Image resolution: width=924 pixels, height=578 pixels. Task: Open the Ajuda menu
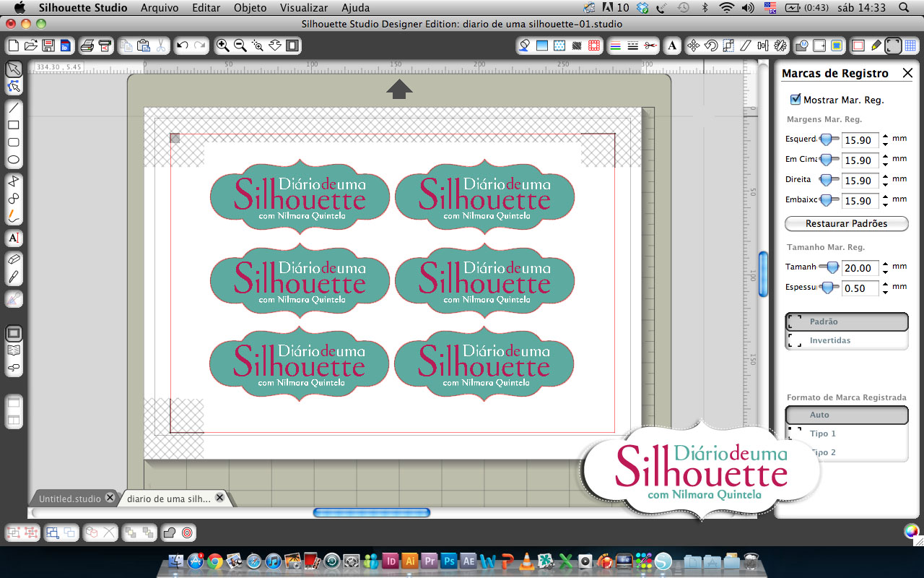pos(355,8)
